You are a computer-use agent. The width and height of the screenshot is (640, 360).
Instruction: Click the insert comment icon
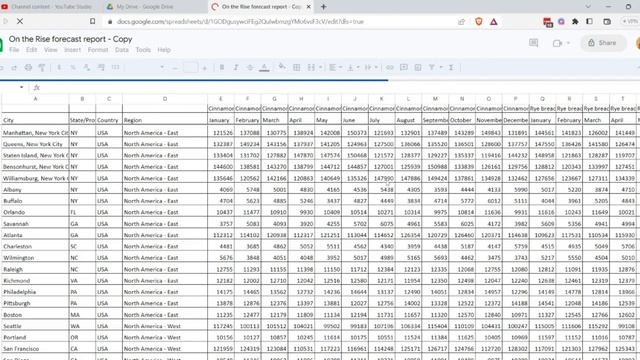[404, 67]
